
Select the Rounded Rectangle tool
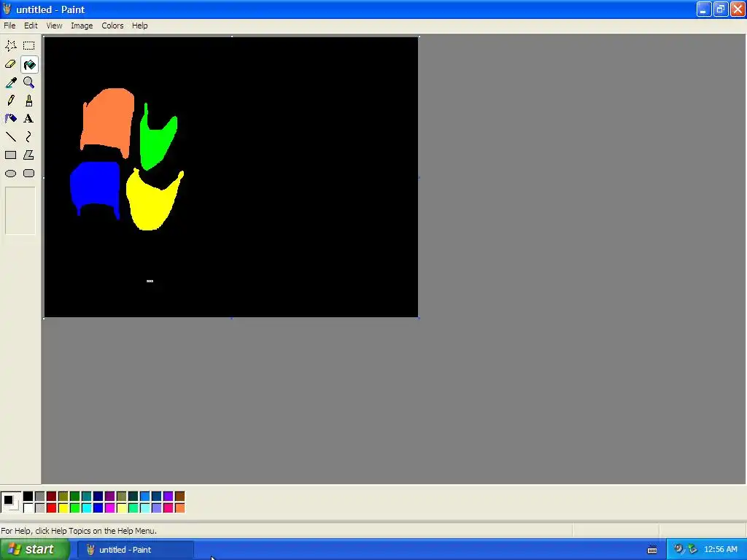pyautogui.click(x=29, y=174)
